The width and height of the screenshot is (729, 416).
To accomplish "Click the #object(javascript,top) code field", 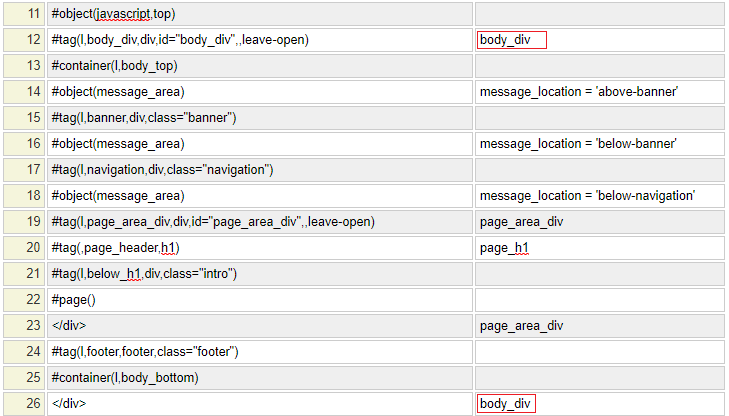I will tap(258, 14).
